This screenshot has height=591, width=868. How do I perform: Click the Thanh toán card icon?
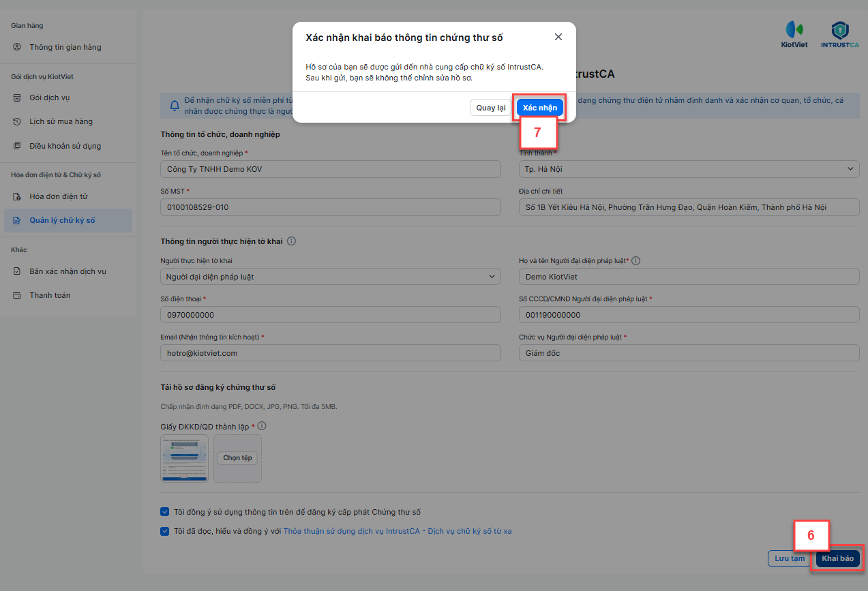(x=17, y=295)
